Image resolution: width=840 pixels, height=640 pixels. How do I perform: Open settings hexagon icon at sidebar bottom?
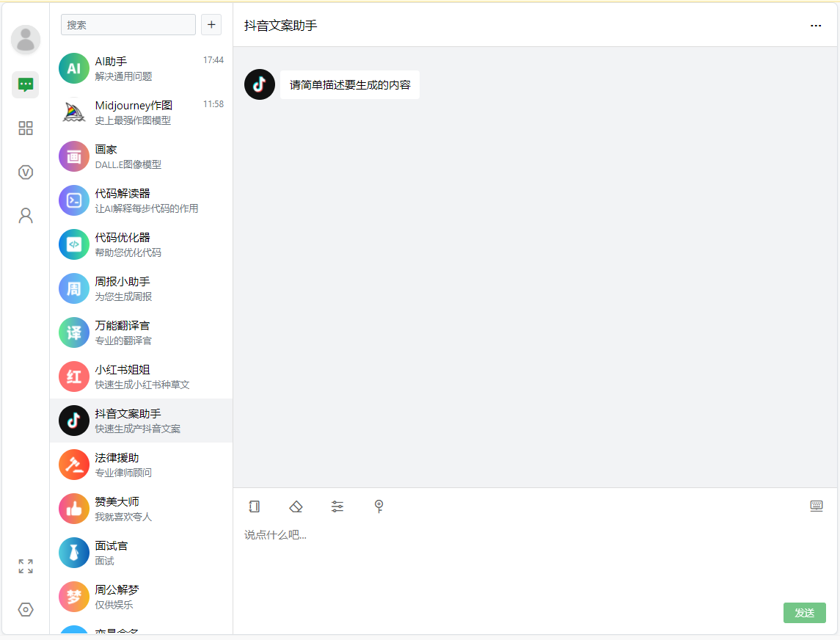[x=26, y=609]
